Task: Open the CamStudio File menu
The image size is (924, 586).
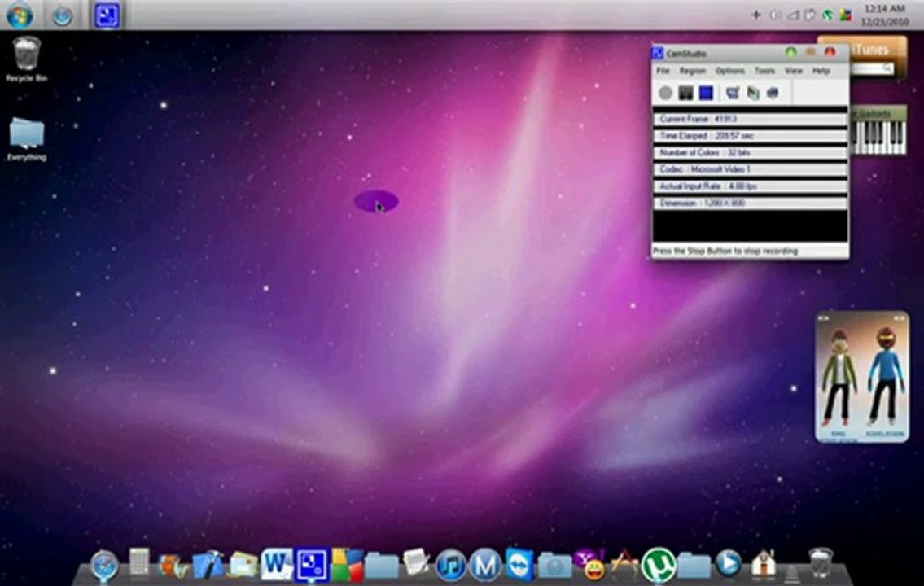Action: 663,71
